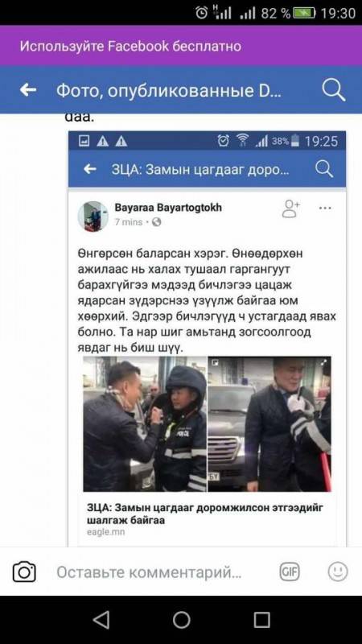Click the 7 mins post timestamp
Image resolution: width=362 pixels, height=644 pixels.
point(129,222)
